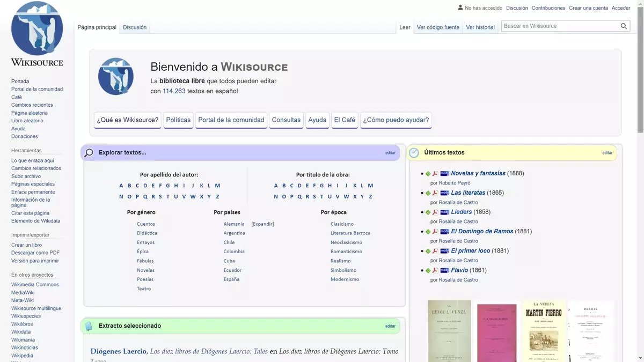This screenshot has height=362, width=644.
Task: Click the search magnifier button
Action: 624,26
